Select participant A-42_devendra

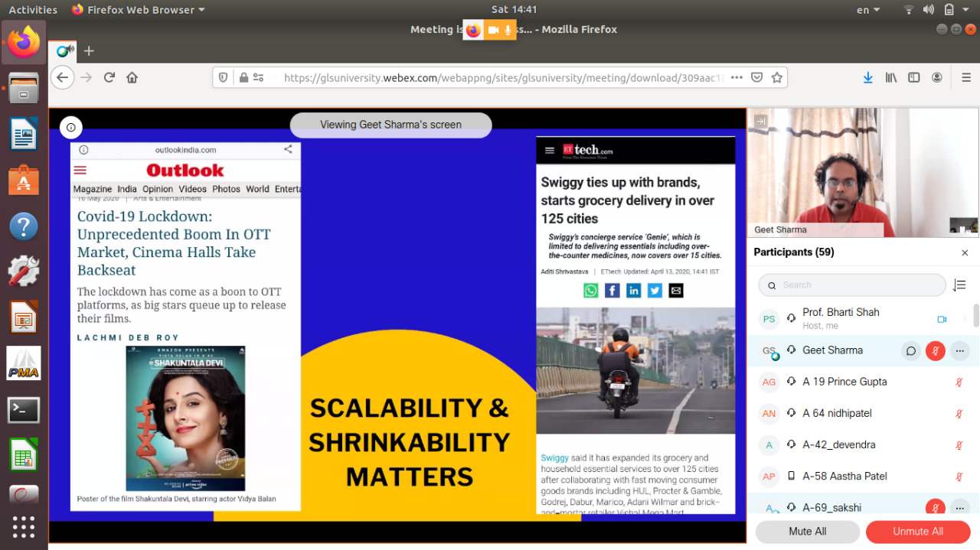point(860,444)
